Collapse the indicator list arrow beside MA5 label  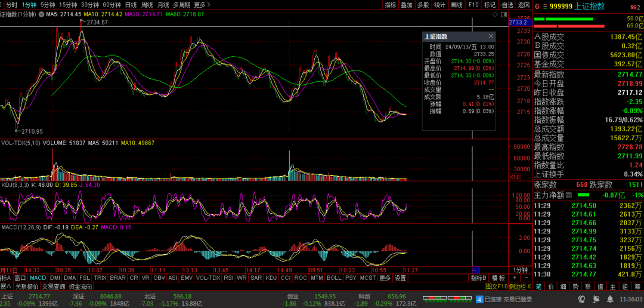pyautogui.click(x=41, y=14)
